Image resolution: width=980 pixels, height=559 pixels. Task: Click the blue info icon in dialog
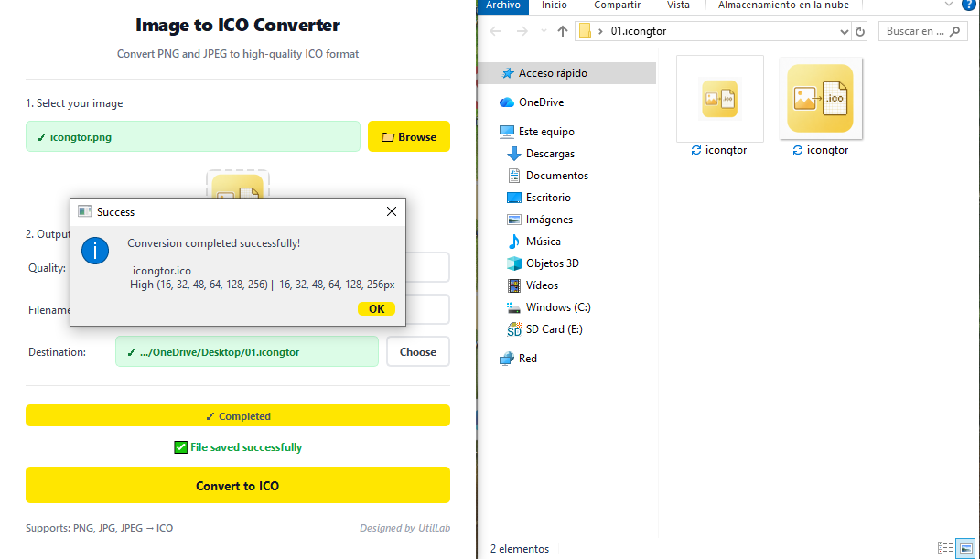click(95, 251)
